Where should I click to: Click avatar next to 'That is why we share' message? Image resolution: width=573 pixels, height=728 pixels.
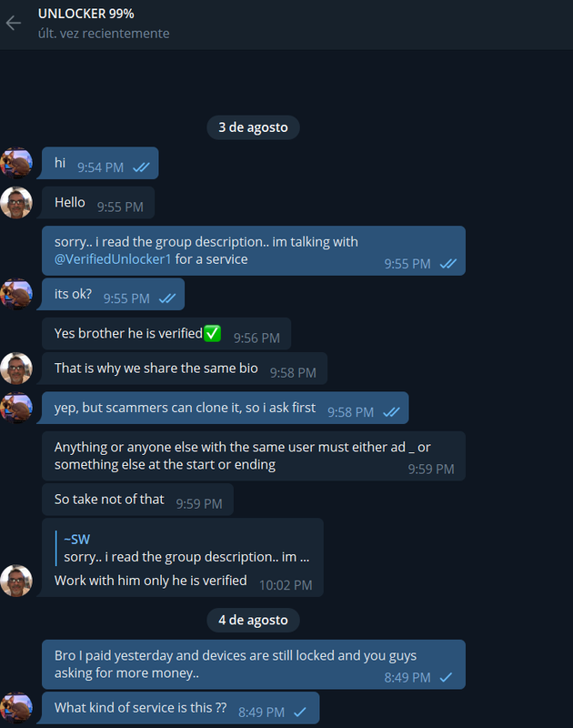pos(16,369)
